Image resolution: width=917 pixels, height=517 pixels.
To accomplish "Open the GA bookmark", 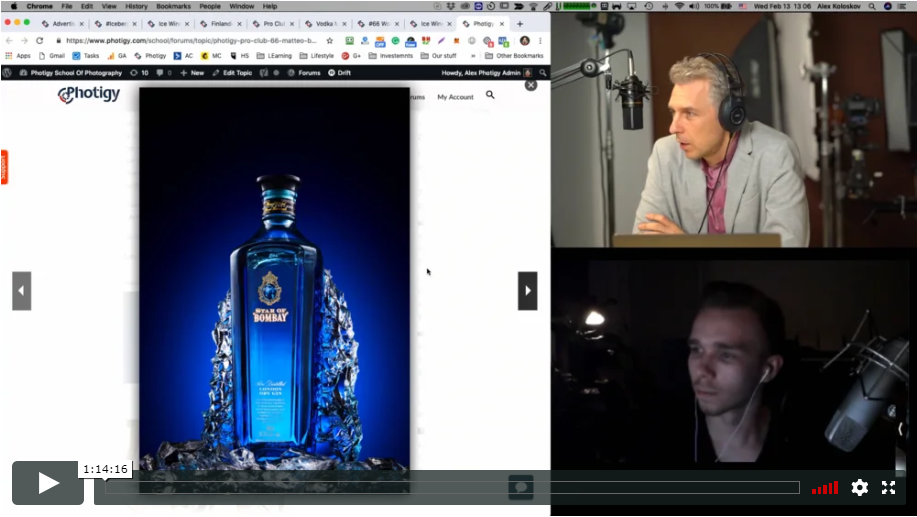I will pyautogui.click(x=117, y=56).
